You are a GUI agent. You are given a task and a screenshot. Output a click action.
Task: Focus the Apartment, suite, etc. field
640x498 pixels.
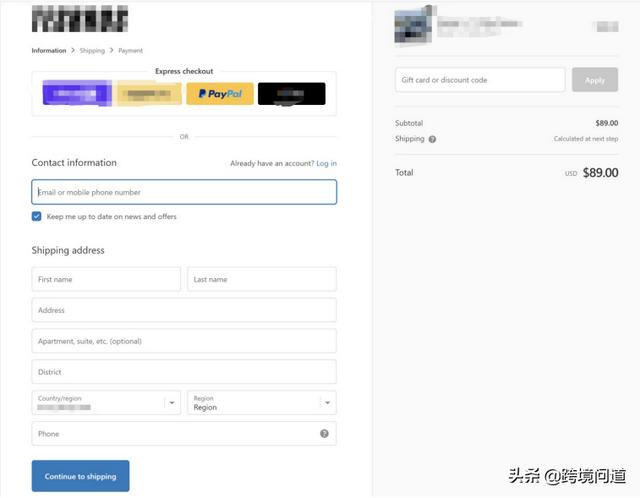point(184,341)
